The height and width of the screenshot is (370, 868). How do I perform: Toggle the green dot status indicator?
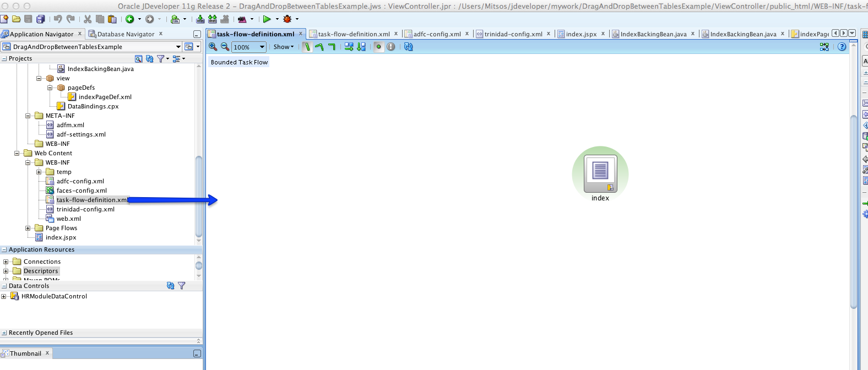click(x=378, y=47)
